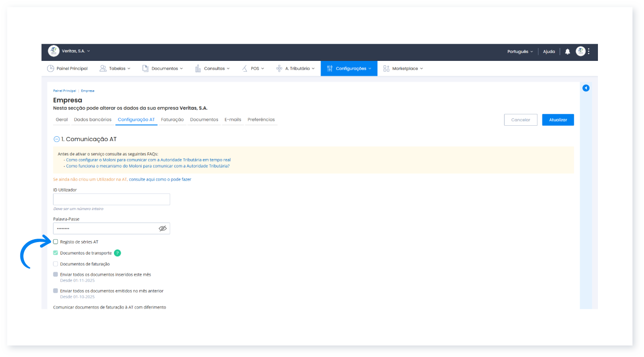The width and height of the screenshot is (644, 357).
Task: Click the Ajuda link in header
Action: 549,51
